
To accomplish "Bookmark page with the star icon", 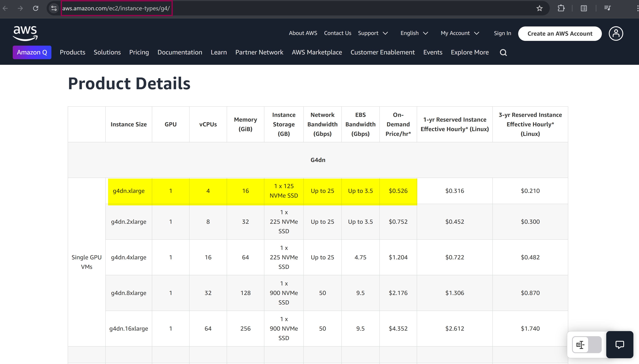I will (x=540, y=8).
